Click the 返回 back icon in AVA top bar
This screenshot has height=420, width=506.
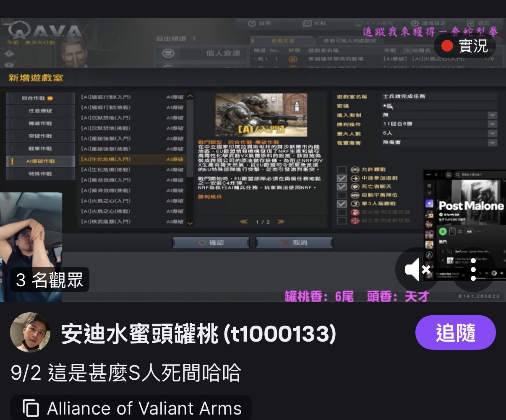tap(470, 23)
